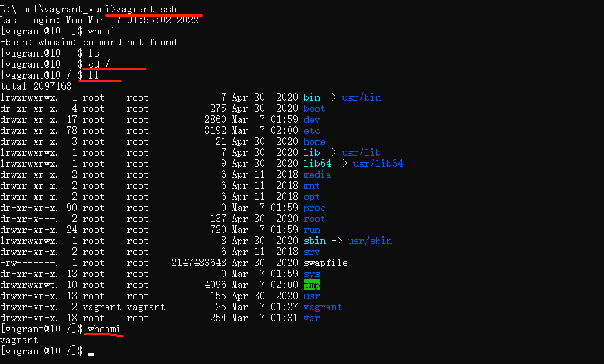Click the 'usr/sbin' link target
Screen dimensions: 604x364
coord(370,241)
